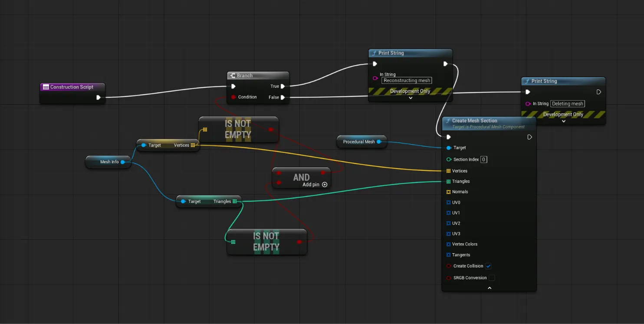Image resolution: width=644 pixels, height=324 pixels.
Task: Click the Section Index integer pin
Action: [x=449, y=159]
